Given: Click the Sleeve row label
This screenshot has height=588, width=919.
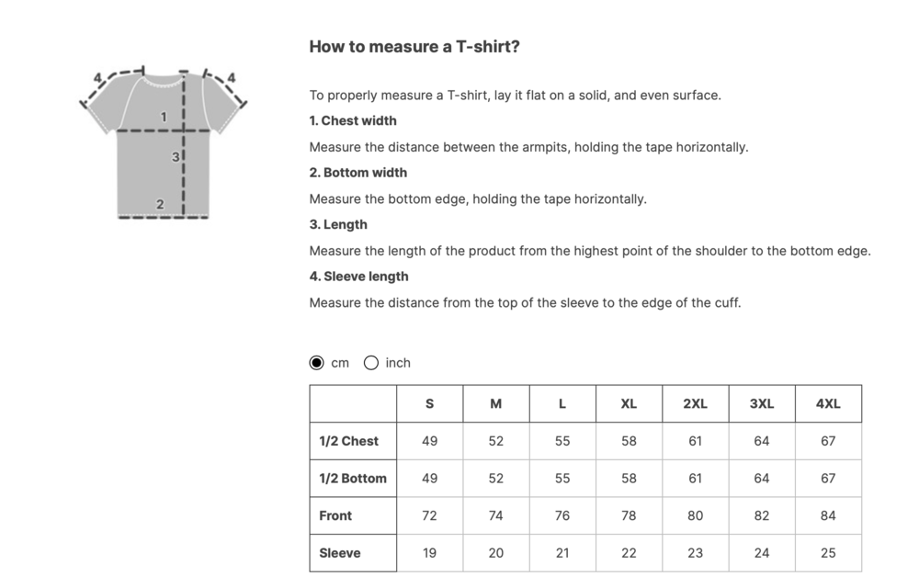Looking at the screenshot, I should (x=340, y=553).
